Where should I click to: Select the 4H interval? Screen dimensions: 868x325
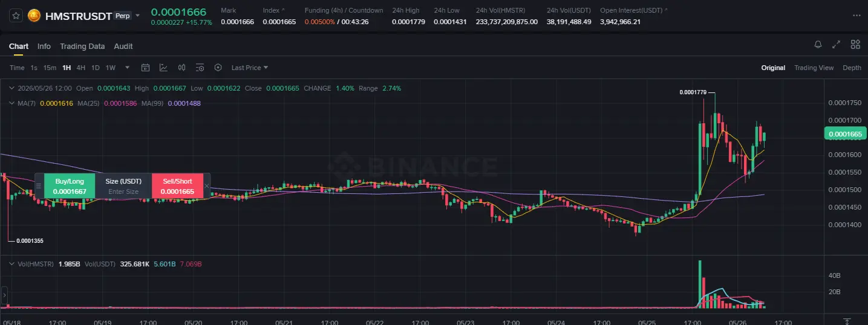[x=81, y=68]
